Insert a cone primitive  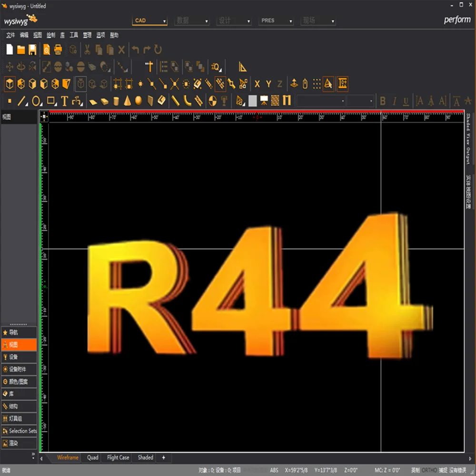point(127,101)
